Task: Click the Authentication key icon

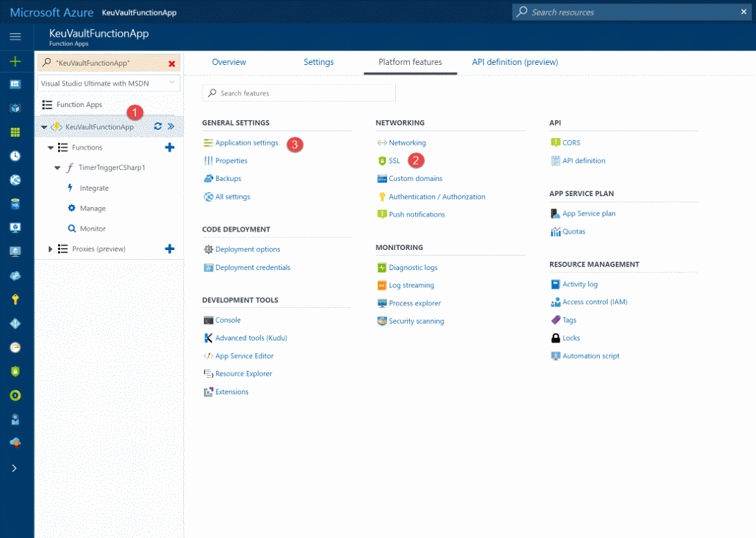Action: pos(382,197)
